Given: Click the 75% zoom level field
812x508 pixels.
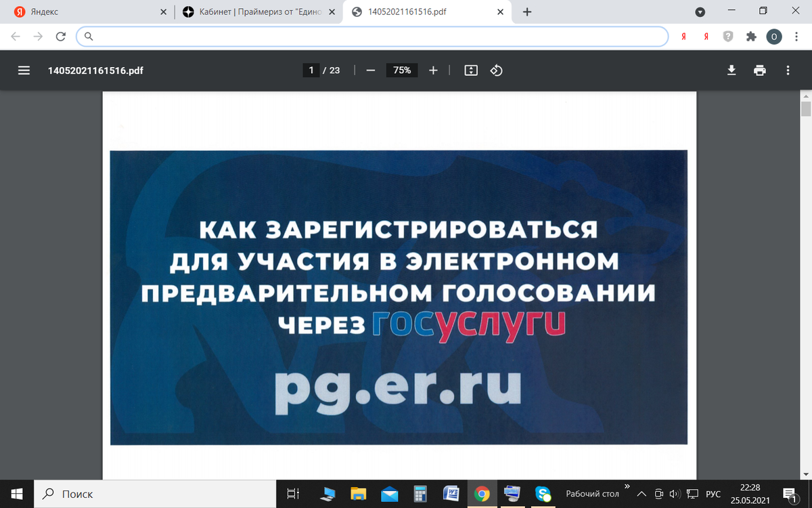Looking at the screenshot, I should (x=402, y=70).
